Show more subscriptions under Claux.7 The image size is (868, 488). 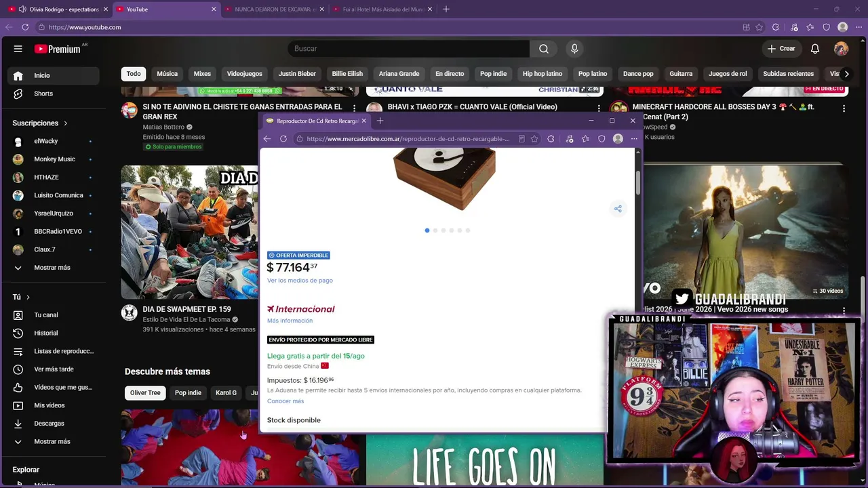click(52, 268)
